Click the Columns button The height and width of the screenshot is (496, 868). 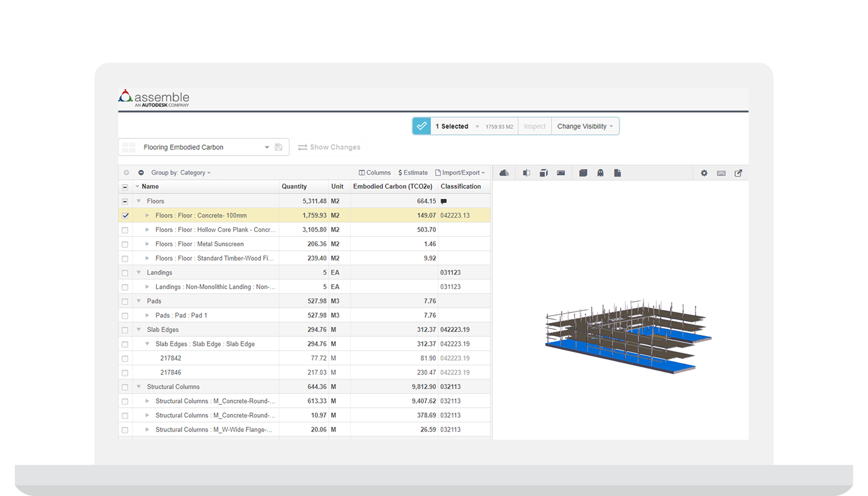pyautogui.click(x=375, y=173)
